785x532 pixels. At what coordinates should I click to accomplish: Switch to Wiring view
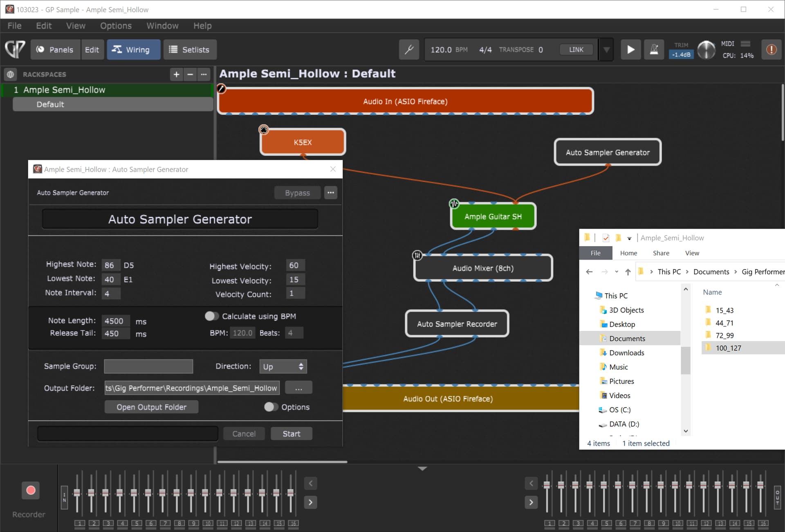tap(134, 49)
